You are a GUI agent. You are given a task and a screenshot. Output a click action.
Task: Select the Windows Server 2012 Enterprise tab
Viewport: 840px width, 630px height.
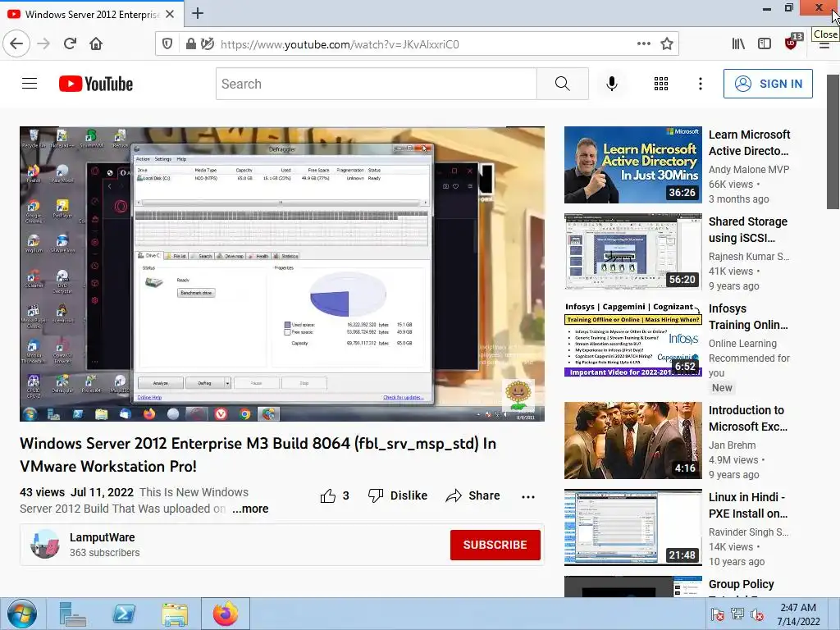pos(92,14)
